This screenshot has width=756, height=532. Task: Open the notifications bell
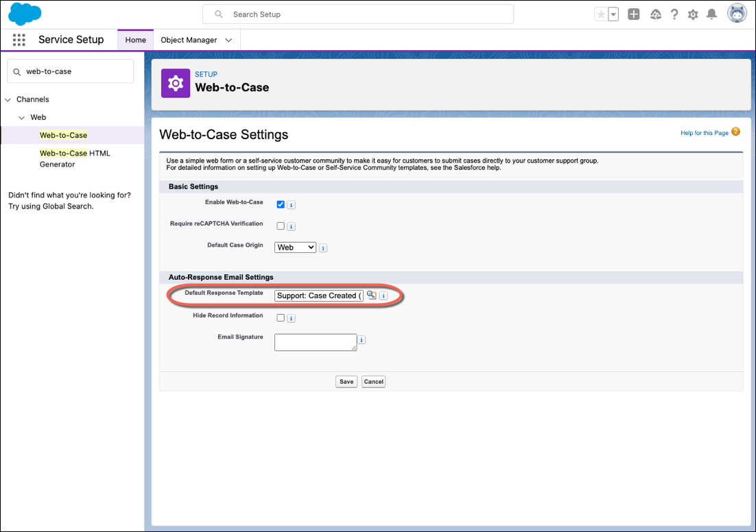(711, 14)
